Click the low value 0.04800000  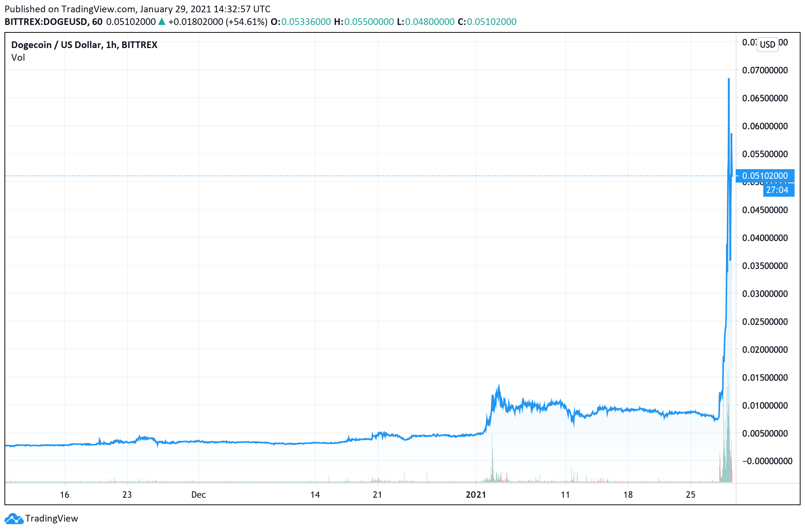[430, 22]
